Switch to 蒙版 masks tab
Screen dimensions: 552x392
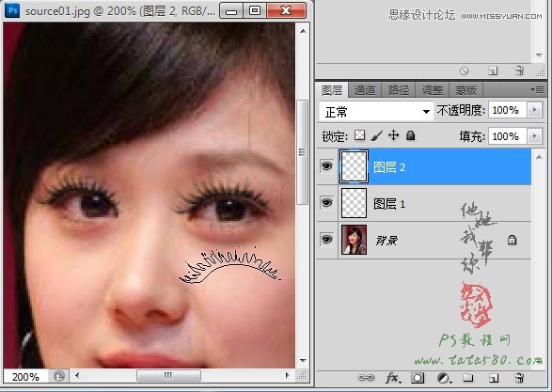tap(465, 90)
